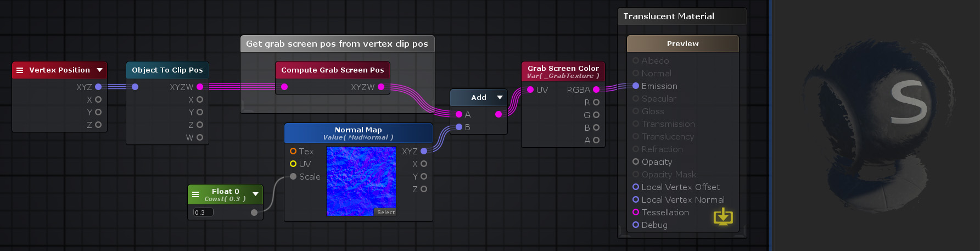Click Vertex Position Z output port
Viewport: 980px width, 251px height.
(98, 125)
